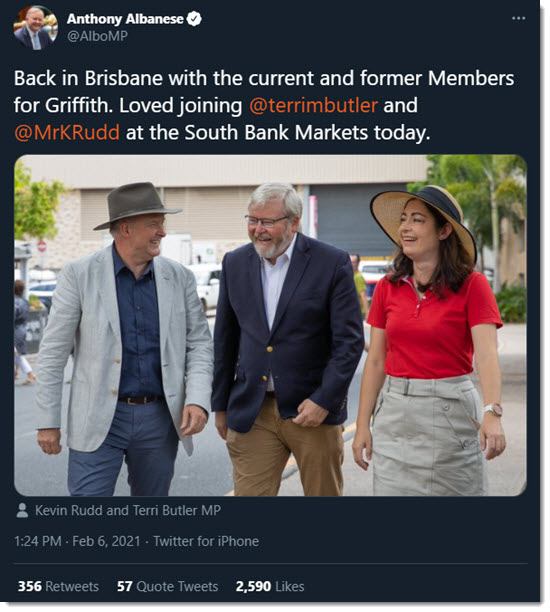Click the tagged people person icon

tap(22, 510)
